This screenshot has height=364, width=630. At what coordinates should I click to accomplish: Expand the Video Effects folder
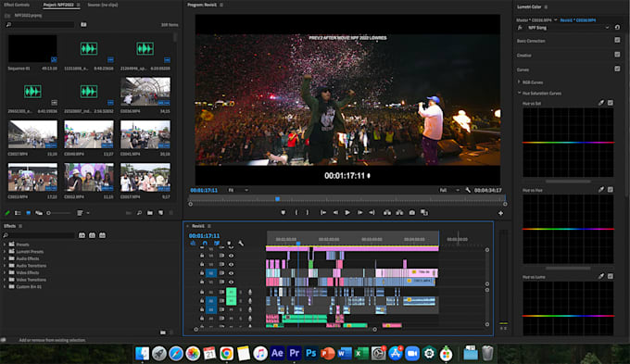5,272
